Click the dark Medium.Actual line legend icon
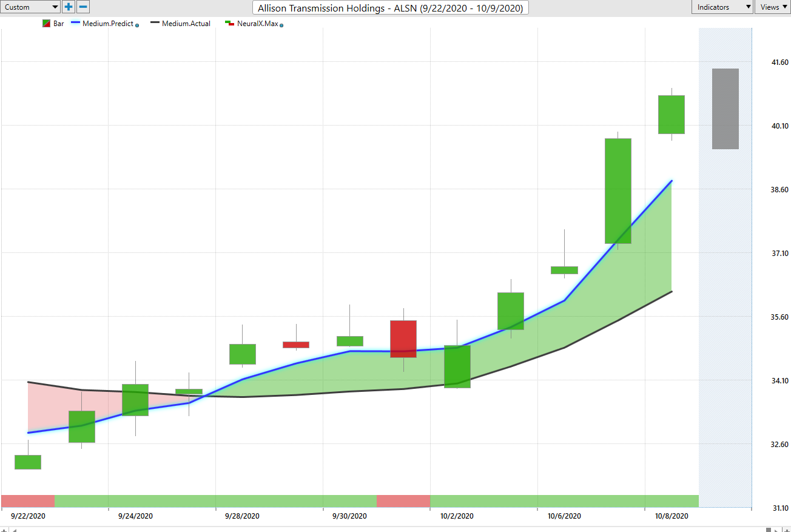 click(155, 24)
